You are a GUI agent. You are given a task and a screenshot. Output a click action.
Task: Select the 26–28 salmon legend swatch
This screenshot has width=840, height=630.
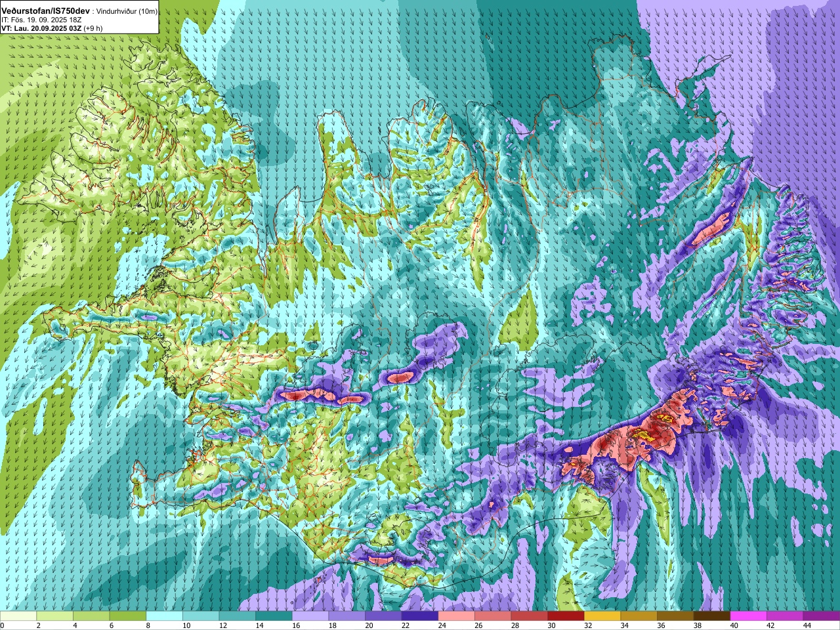pos(493,616)
